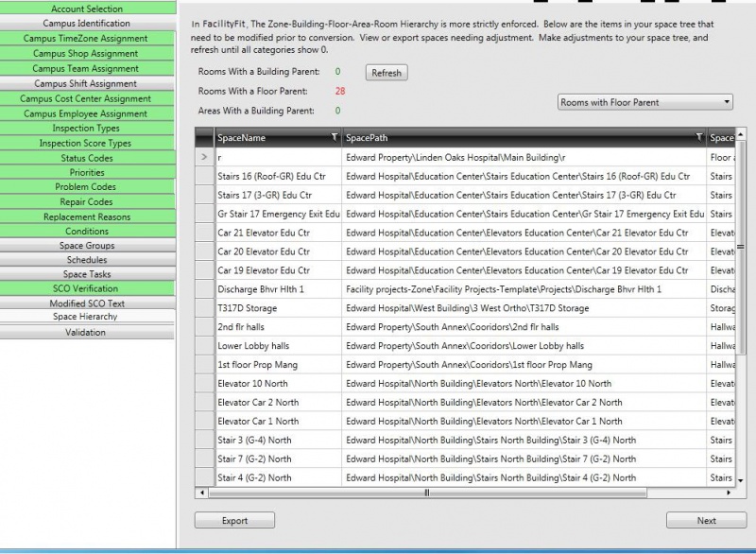Viewport: 756px width, 554px height.
Task: Sort by the SpaceName column header
Action: [269, 138]
